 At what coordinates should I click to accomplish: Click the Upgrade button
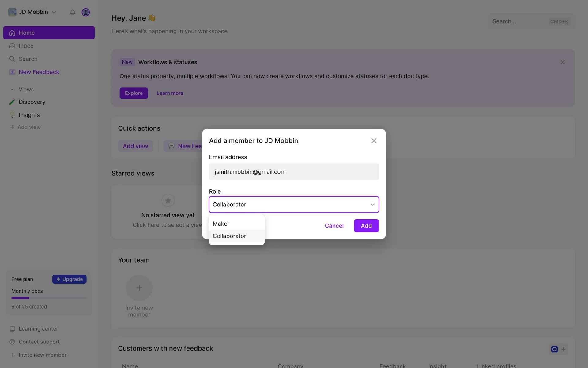click(x=70, y=279)
